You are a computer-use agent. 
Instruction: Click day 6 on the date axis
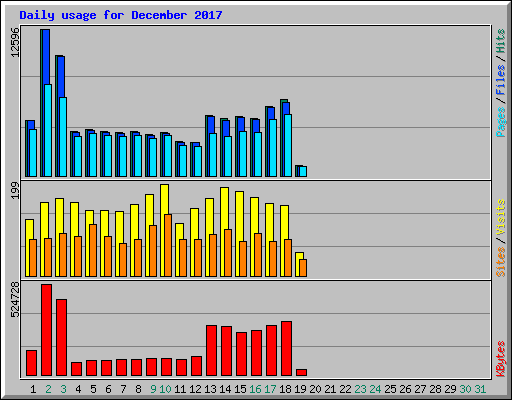pos(108,389)
